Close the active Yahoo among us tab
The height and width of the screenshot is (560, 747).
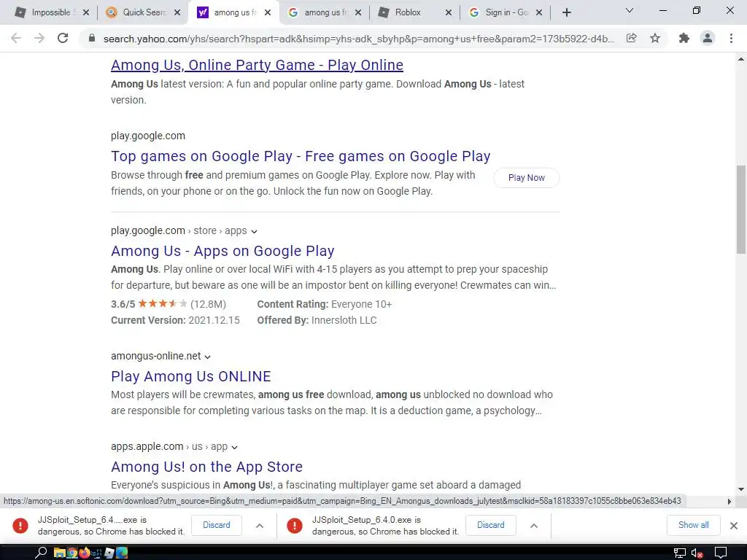(268, 12)
